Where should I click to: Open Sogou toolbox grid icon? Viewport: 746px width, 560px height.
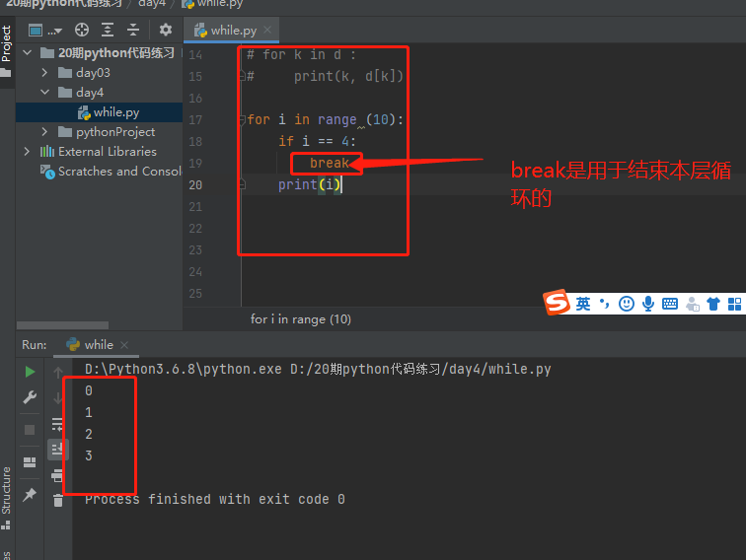click(x=735, y=304)
